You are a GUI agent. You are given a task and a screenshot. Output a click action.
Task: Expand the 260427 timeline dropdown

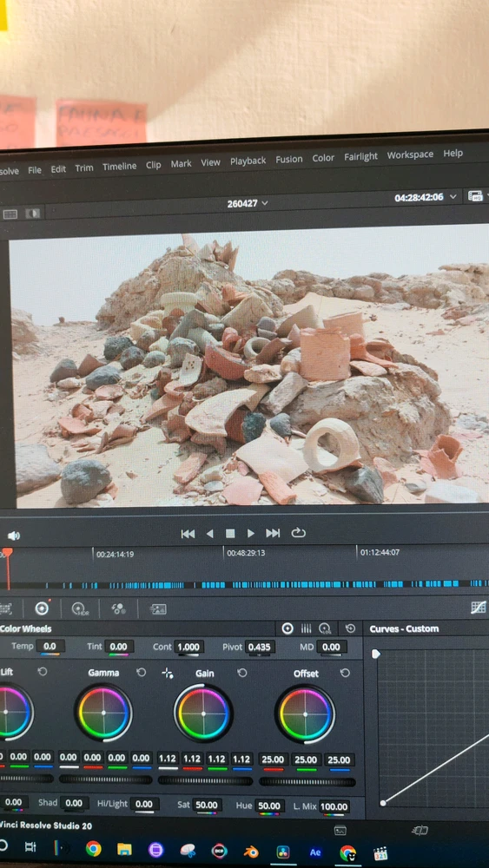click(248, 203)
